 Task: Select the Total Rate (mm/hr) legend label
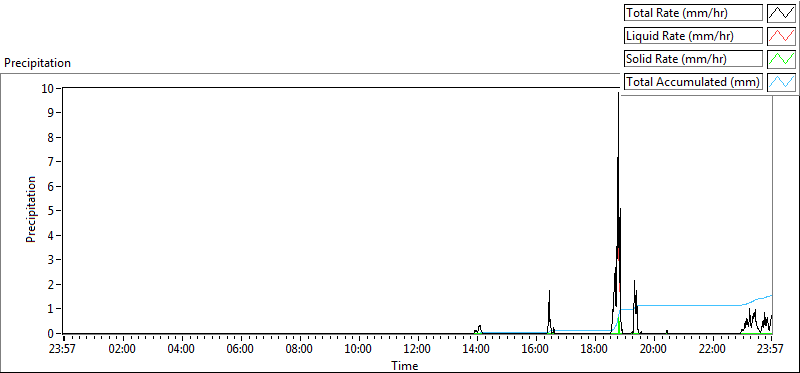[693, 13]
